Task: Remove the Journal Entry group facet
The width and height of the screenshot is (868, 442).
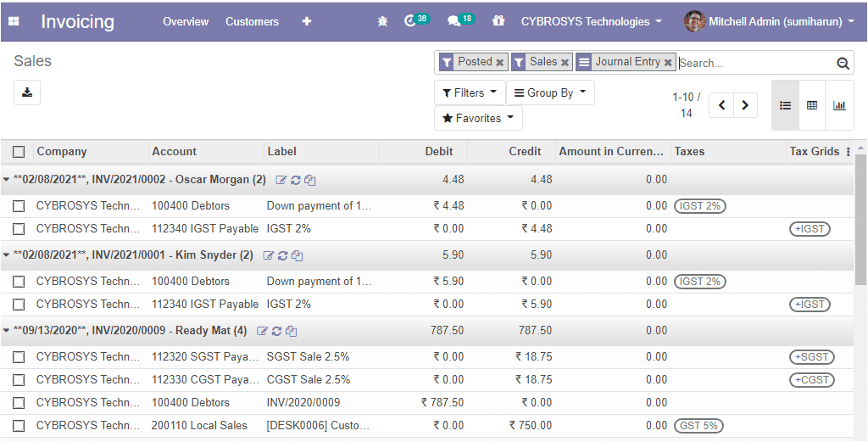Action: pos(668,63)
